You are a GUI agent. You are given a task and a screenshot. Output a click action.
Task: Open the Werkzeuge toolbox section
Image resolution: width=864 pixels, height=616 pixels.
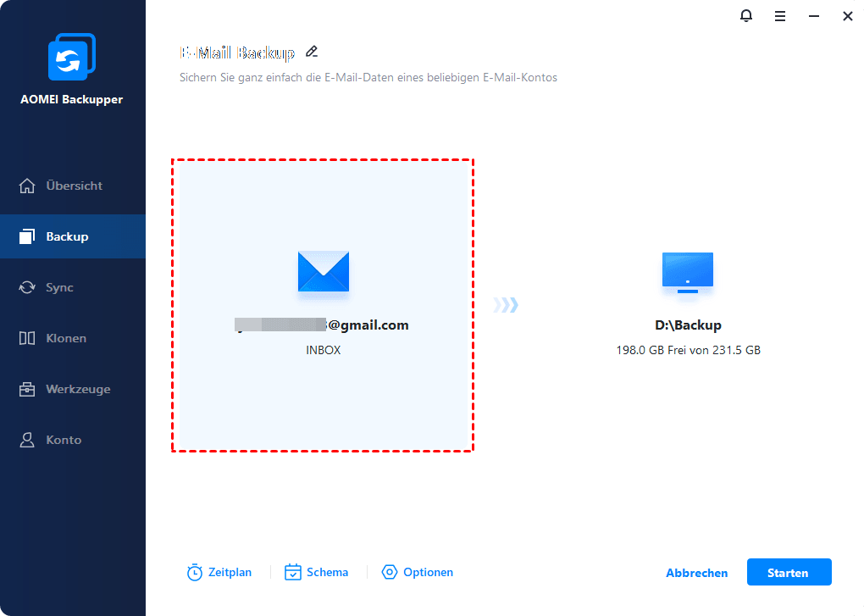[x=73, y=389]
